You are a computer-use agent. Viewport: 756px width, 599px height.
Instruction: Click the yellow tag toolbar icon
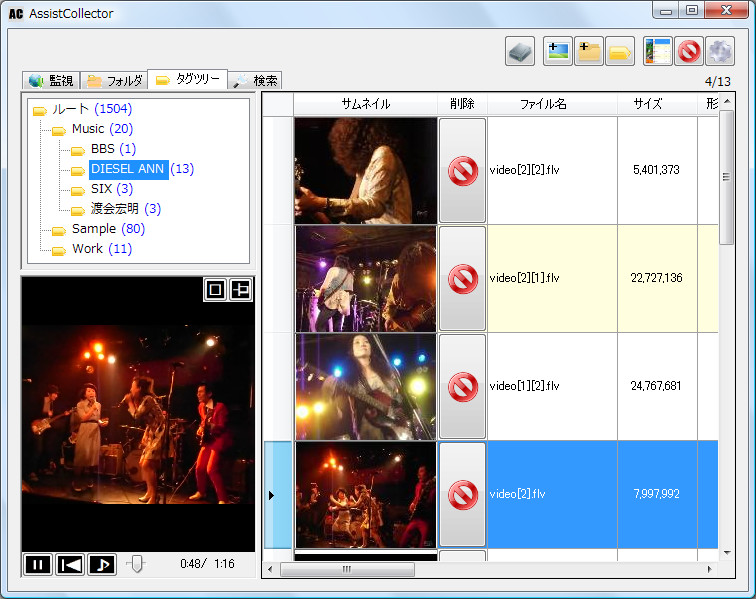click(620, 51)
